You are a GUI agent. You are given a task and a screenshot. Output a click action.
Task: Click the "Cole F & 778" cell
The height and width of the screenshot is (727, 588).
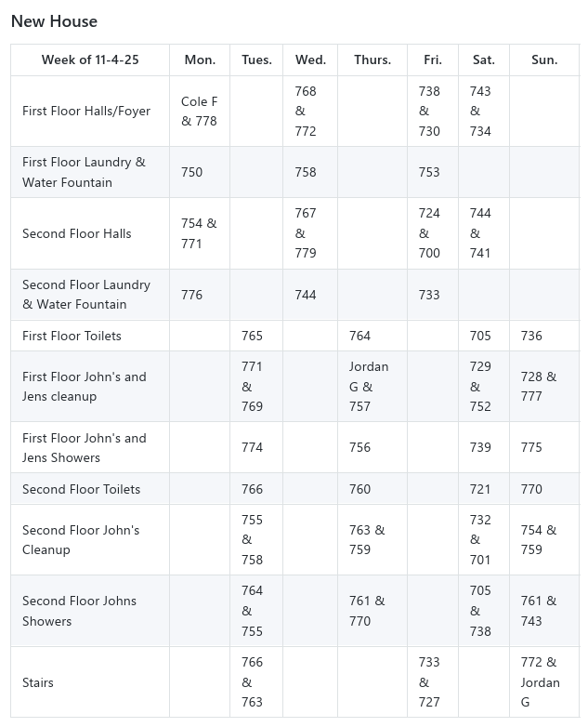[x=200, y=112]
